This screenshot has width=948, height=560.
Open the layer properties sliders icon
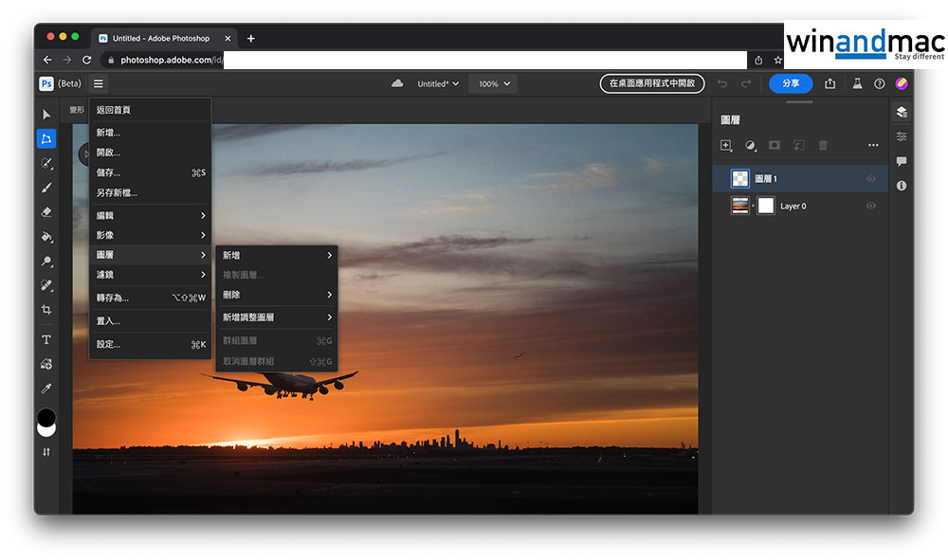click(x=901, y=136)
